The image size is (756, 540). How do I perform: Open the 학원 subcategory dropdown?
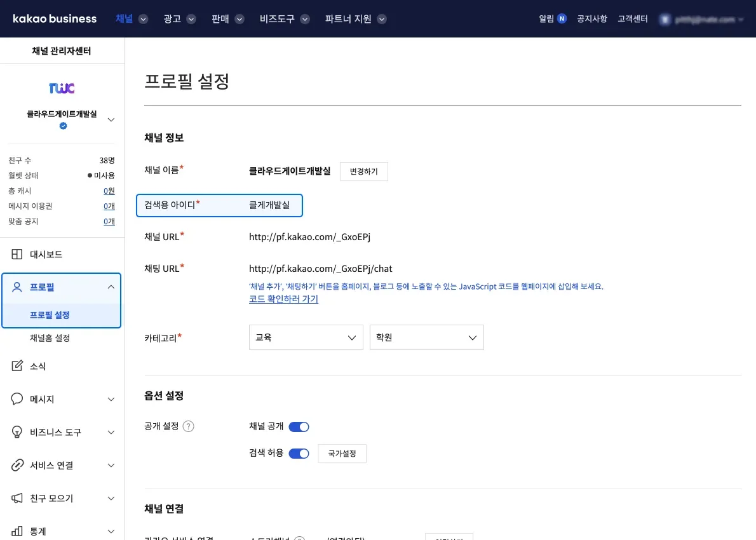tap(426, 337)
